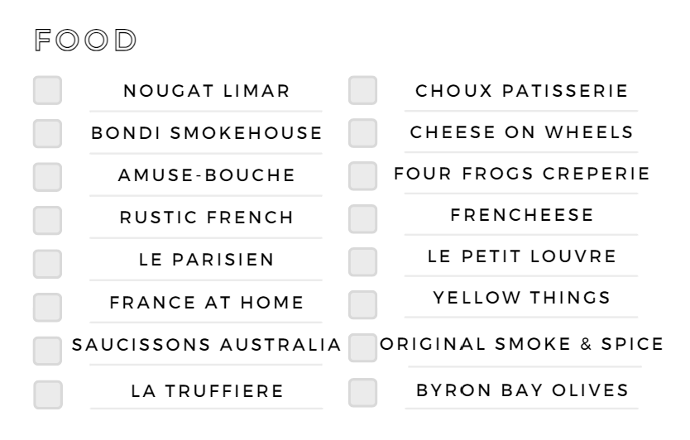Click the Food section heading
Viewport: 690px width, 440px height.
pyautogui.click(x=85, y=40)
